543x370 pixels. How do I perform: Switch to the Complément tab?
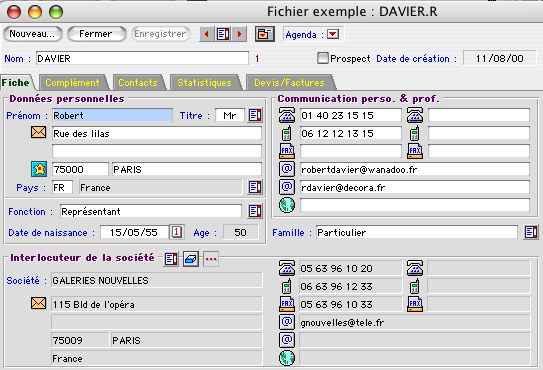pos(72,83)
